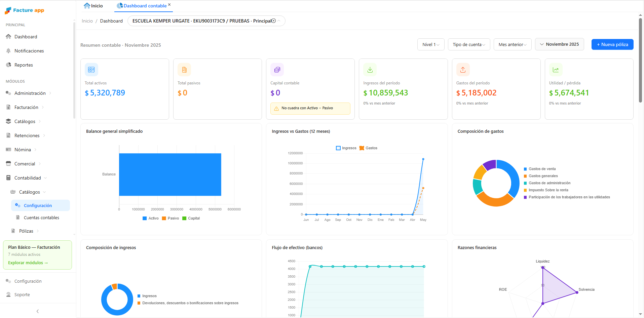
Task: Toggle Capital series in balance chart legend
Action: coord(191,218)
